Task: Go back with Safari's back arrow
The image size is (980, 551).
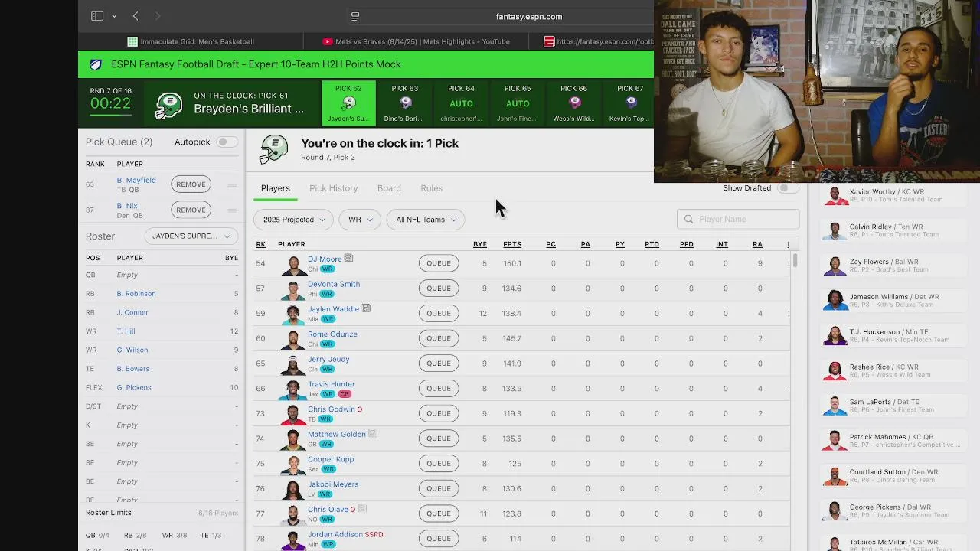Action: [x=136, y=16]
